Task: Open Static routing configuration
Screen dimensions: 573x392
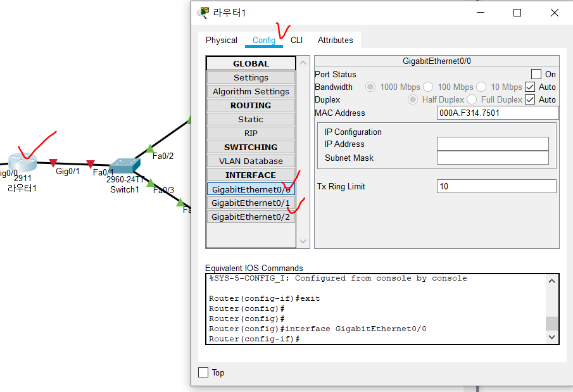Action: [251, 119]
